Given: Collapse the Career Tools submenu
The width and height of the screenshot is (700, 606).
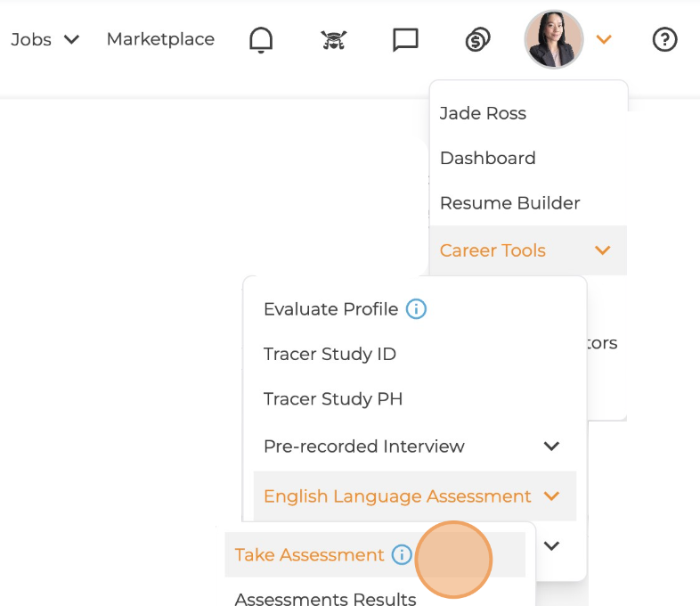Looking at the screenshot, I should point(602,250).
